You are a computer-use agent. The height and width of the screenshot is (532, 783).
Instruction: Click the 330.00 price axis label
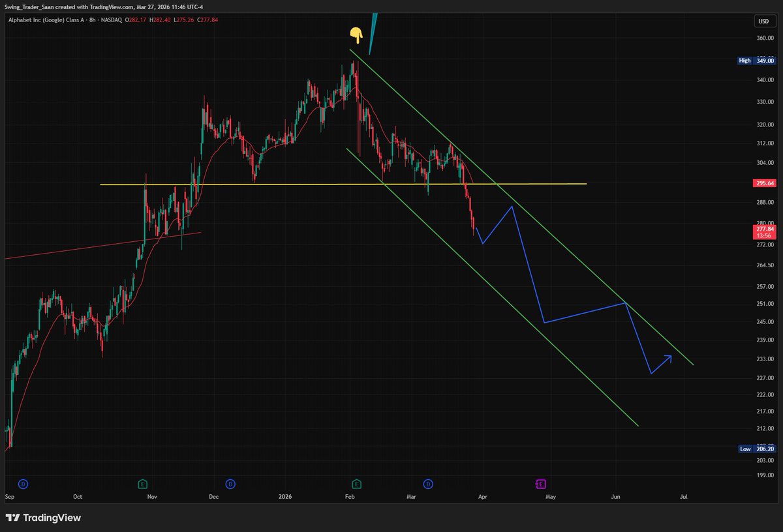click(765, 102)
